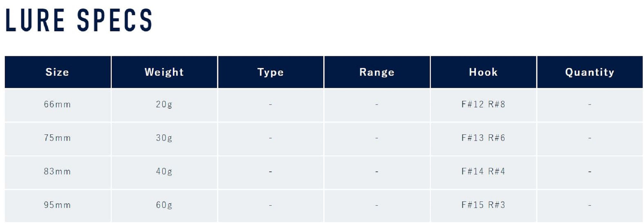This screenshot has height=224, width=644.
Task: Click the 75mm size cell
Action: tap(57, 138)
